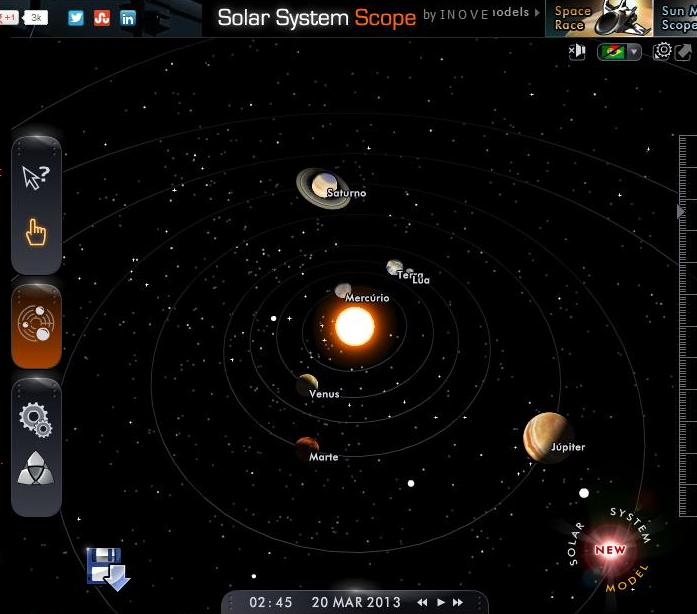This screenshot has width=697, height=614.
Task: Share on LinkedIn icon
Action: click(x=128, y=18)
